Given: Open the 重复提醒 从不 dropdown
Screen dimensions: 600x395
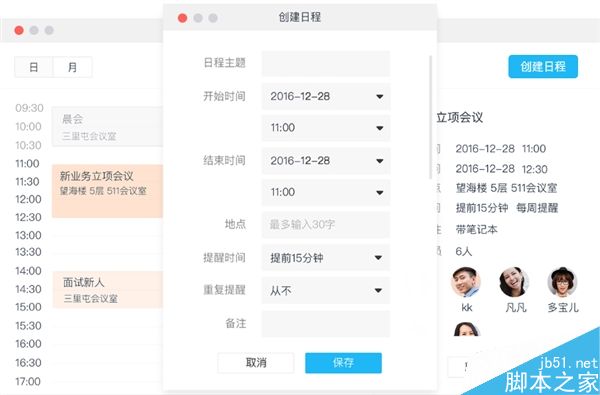Looking at the screenshot, I should [x=326, y=291].
